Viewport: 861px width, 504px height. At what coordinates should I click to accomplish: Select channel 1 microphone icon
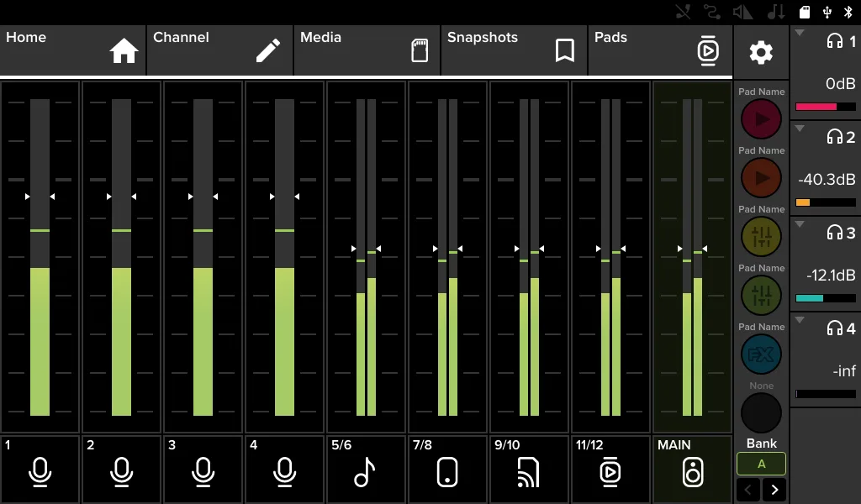[40, 471]
